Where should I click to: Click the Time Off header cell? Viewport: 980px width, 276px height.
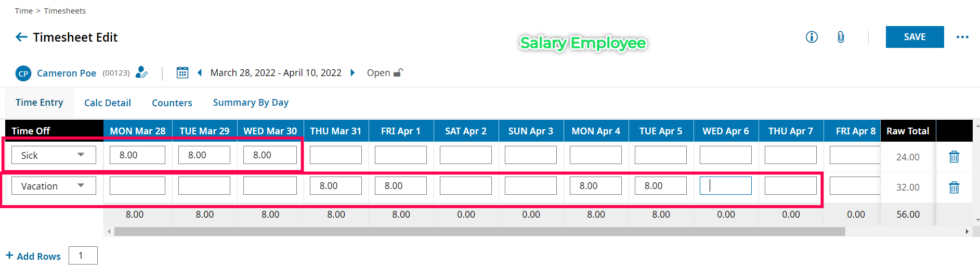coord(54,131)
